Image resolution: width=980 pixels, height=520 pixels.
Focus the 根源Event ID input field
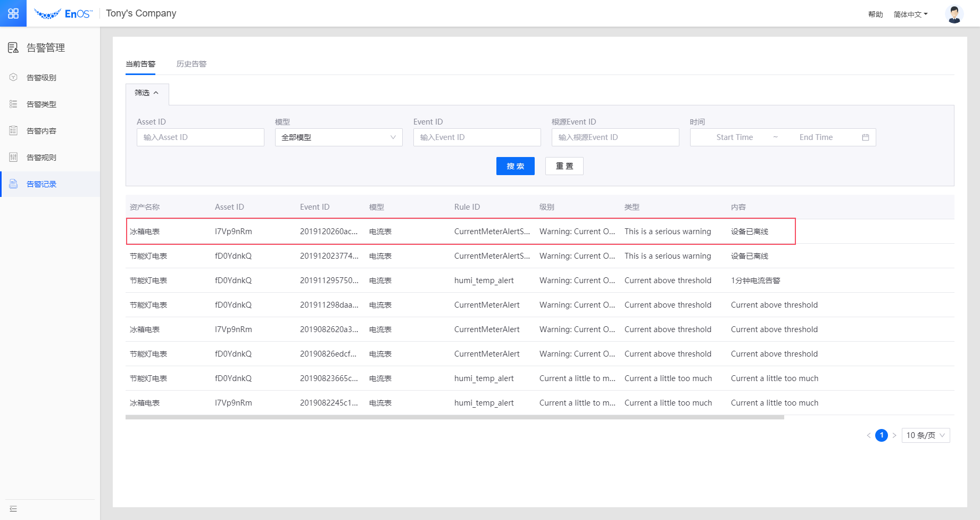coord(616,137)
